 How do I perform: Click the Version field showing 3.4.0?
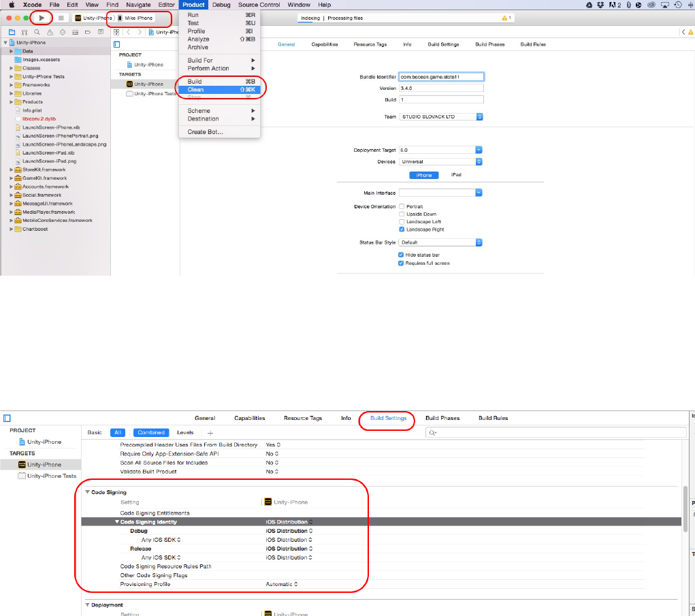pyautogui.click(x=442, y=88)
